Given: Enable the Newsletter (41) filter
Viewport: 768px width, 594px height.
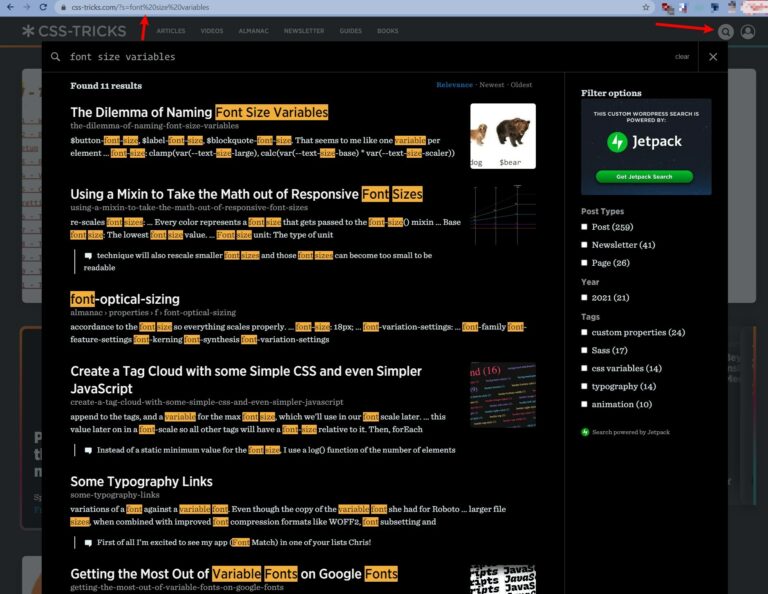Looking at the screenshot, I should click(x=585, y=244).
